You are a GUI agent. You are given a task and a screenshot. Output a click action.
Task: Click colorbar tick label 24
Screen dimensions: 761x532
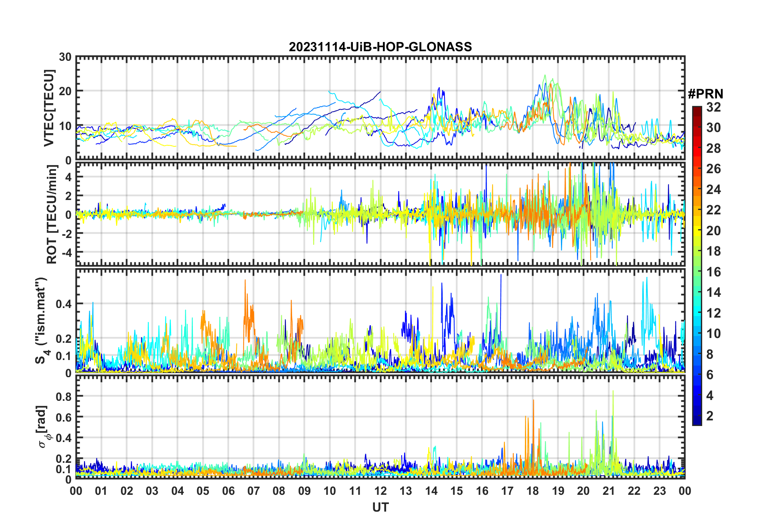click(713, 190)
